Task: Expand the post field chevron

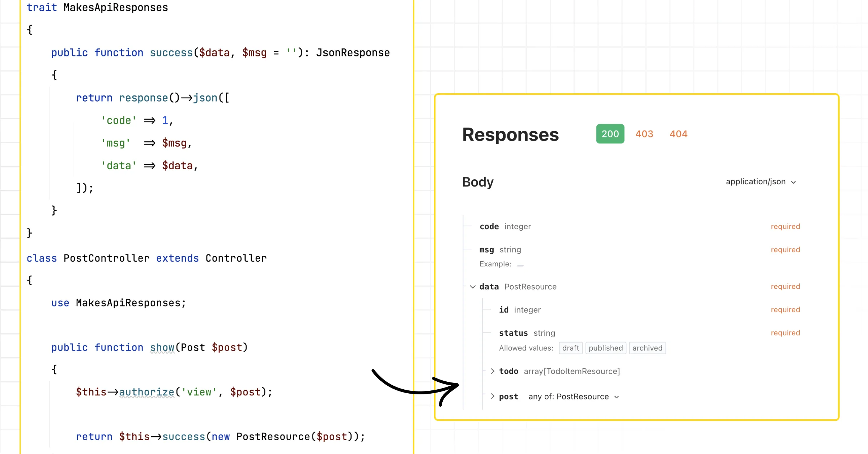Action: coord(492,397)
